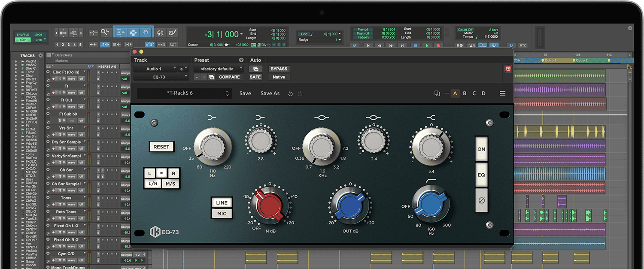644x269 pixels.
Task: Click the red target icon in plugin header
Action: 508,69
